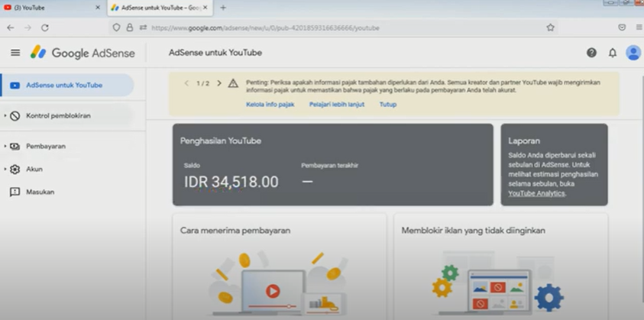
Task: Select the AdSense untuk YouTube browser tab
Action: pyautogui.click(x=160, y=8)
